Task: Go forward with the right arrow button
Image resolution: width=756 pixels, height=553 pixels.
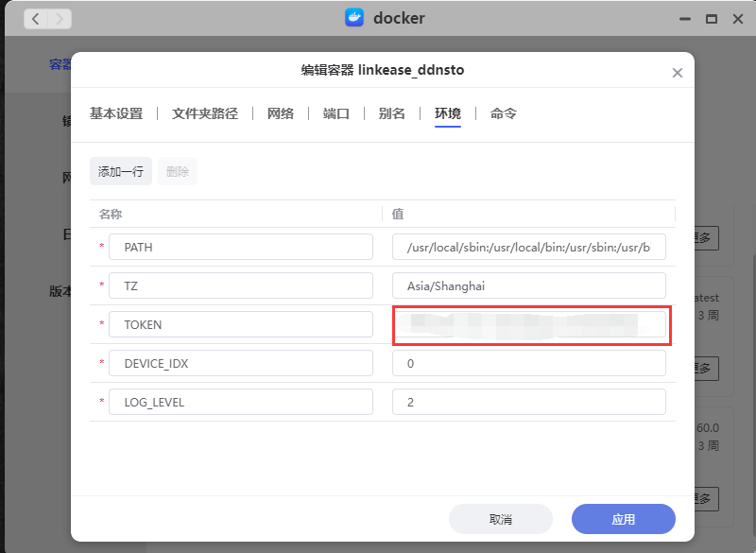Action: [x=60, y=19]
